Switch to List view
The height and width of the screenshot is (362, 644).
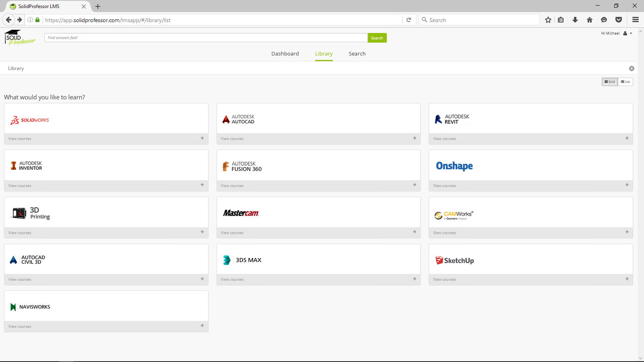(625, 82)
